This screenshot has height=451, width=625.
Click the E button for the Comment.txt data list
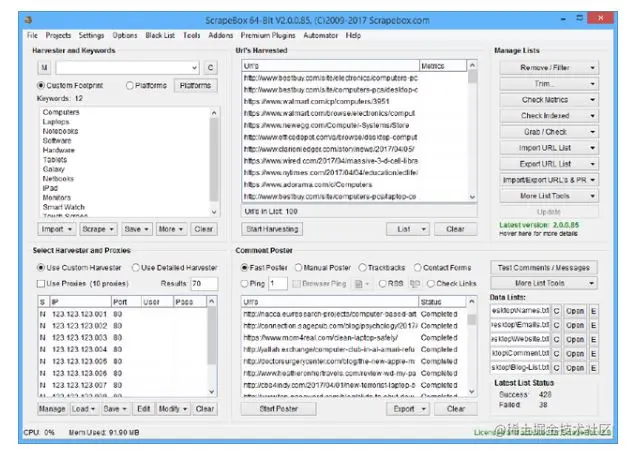(594, 354)
